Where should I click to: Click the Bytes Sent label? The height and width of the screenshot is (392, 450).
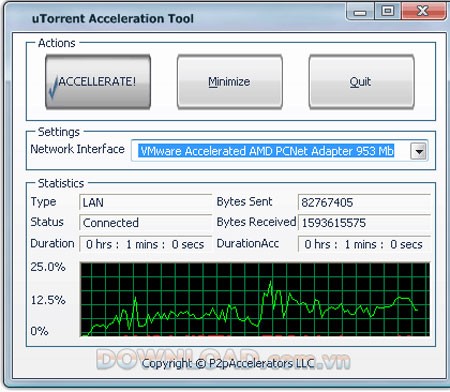click(244, 202)
